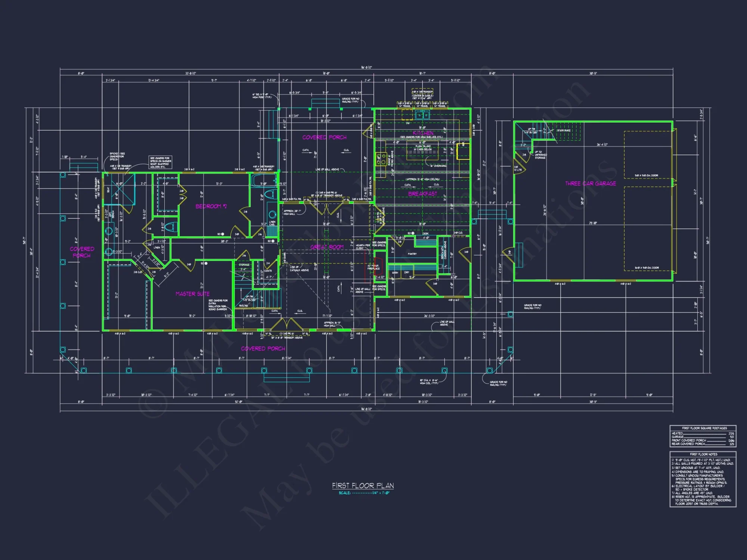Click the bathtub symbol by Bedroom #2
The height and width of the screenshot is (560, 747).
click(x=264, y=180)
